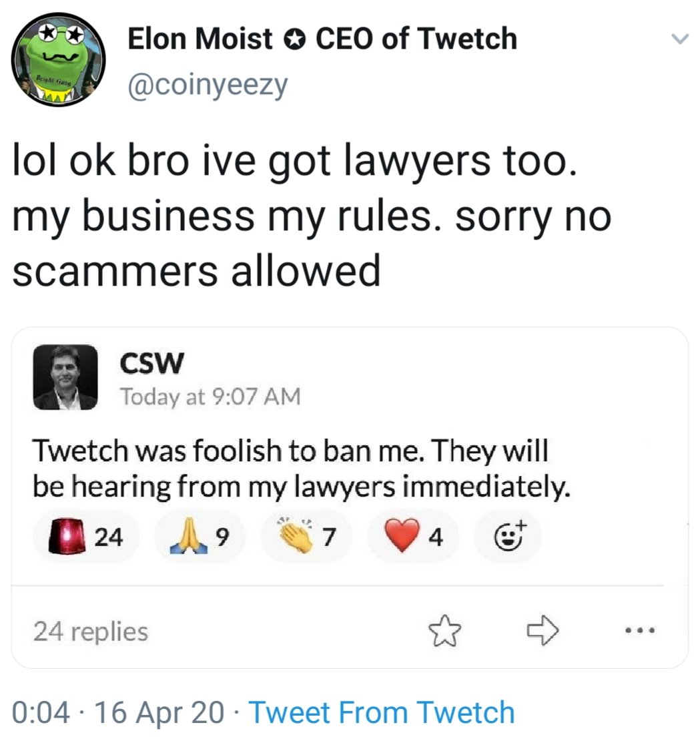Open more actions ellipsis menu
The image size is (700, 751).
click(640, 631)
